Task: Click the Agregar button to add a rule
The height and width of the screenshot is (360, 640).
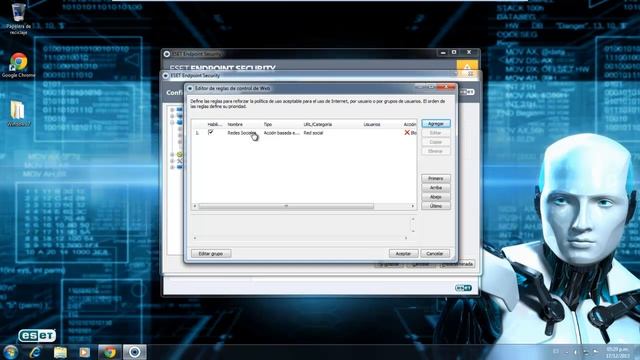Action: pos(436,123)
